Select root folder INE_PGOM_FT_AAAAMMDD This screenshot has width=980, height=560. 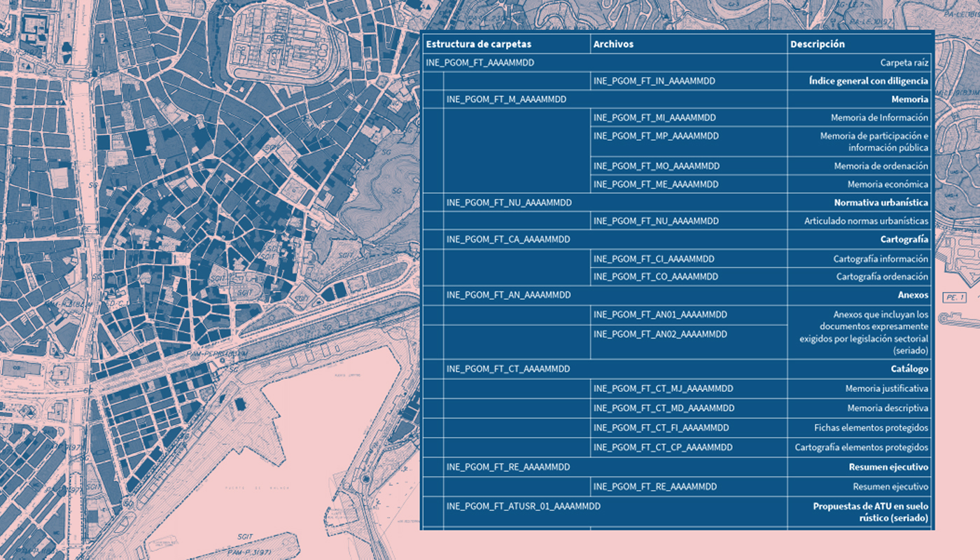[479, 63]
